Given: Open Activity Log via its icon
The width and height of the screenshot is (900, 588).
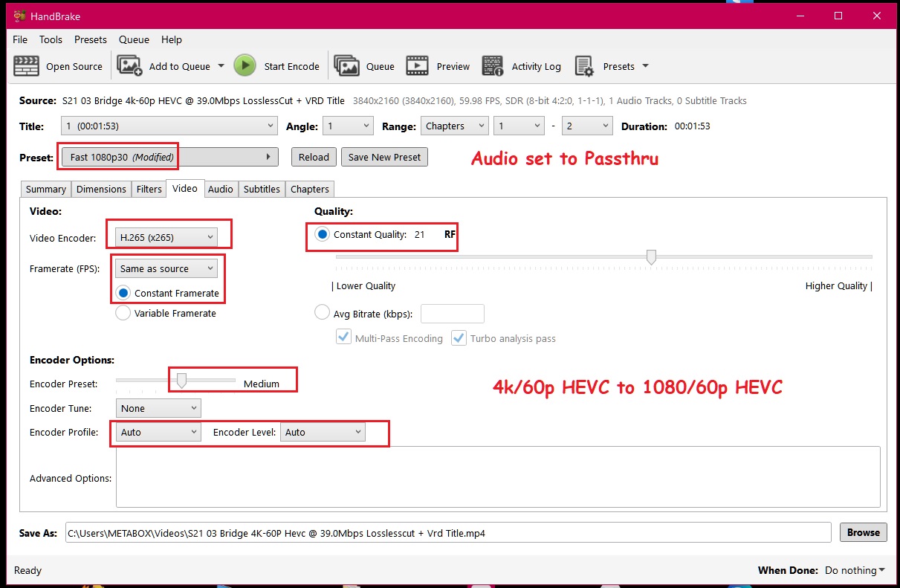Looking at the screenshot, I should 493,66.
